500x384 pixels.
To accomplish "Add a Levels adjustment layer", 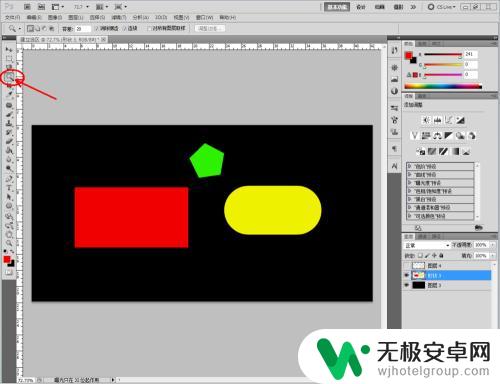I will 438,120.
